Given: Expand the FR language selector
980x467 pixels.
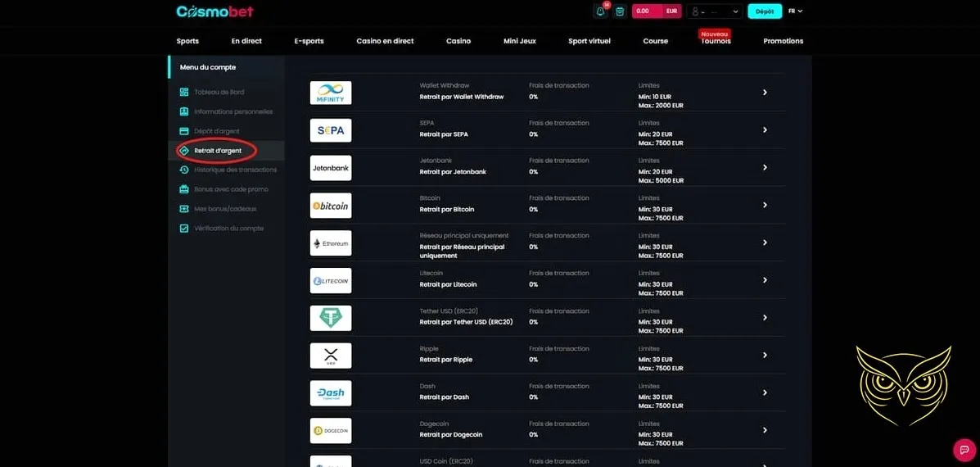Looking at the screenshot, I should pos(795,11).
